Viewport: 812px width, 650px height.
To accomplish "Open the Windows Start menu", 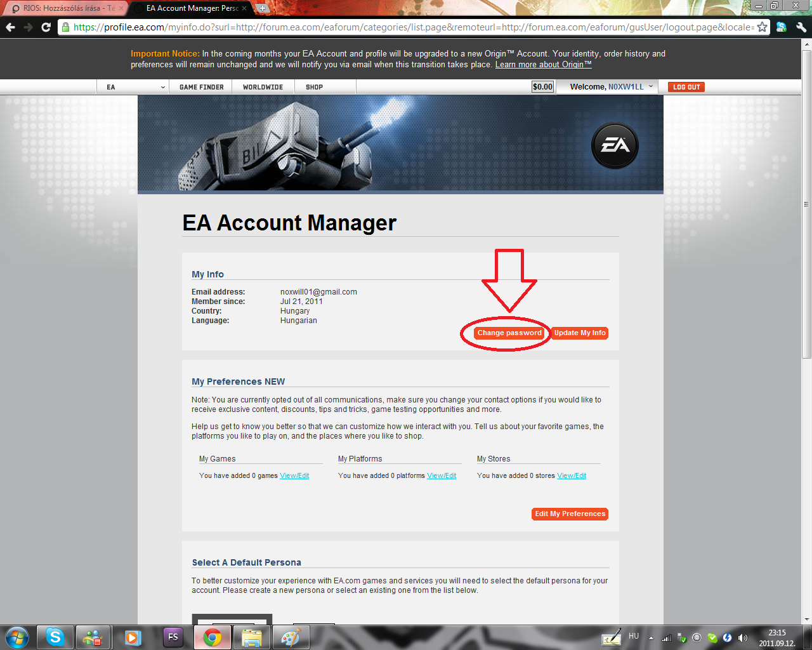I will point(16,637).
